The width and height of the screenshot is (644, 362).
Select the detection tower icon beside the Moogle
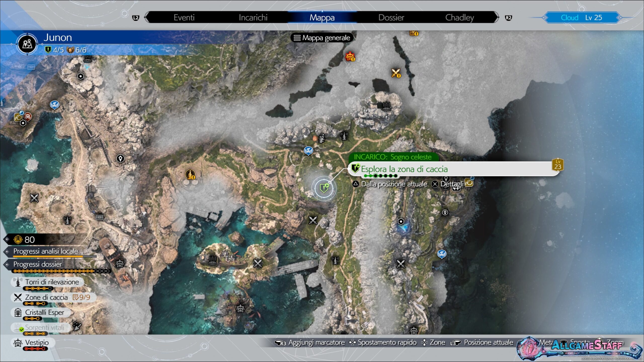344,136
